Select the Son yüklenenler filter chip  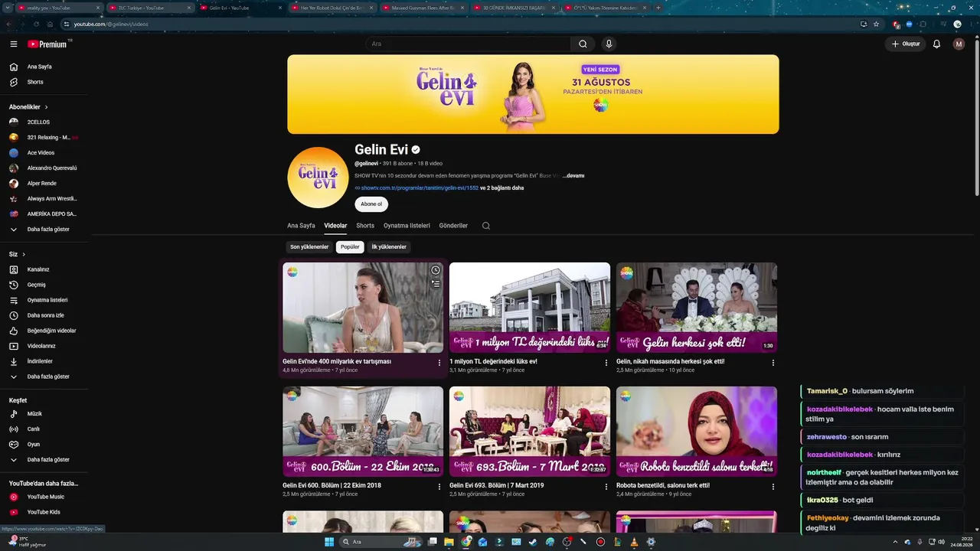click(x=309, y=247)
